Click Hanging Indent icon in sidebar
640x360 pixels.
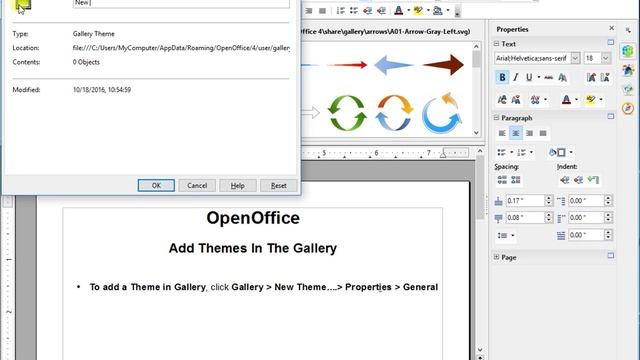593,180
